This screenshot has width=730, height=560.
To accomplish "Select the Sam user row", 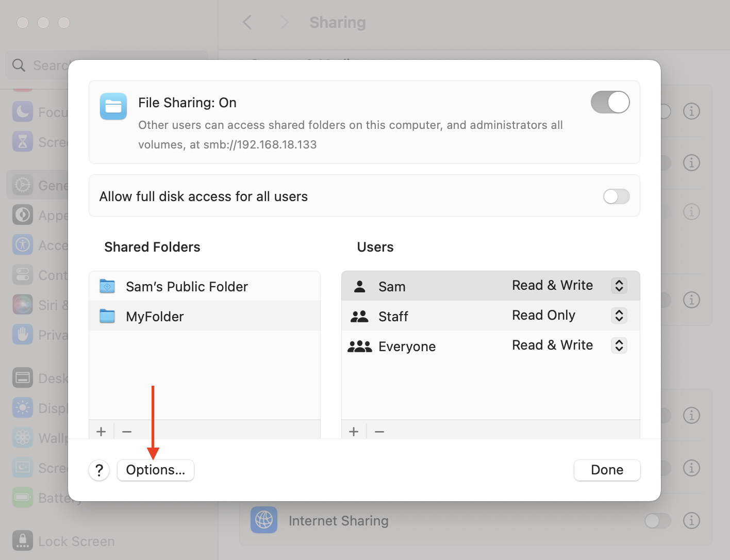I will click(x=491, y=286).
